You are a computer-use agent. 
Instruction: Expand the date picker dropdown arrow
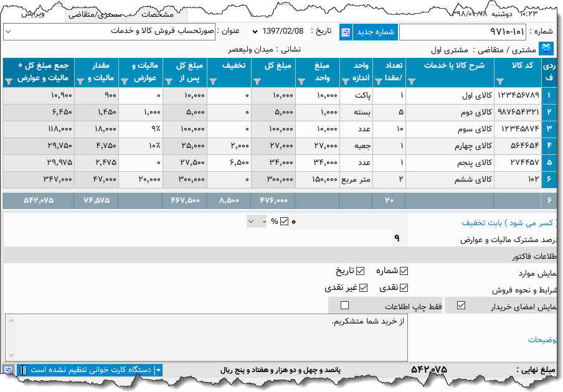tap(254, 31)
